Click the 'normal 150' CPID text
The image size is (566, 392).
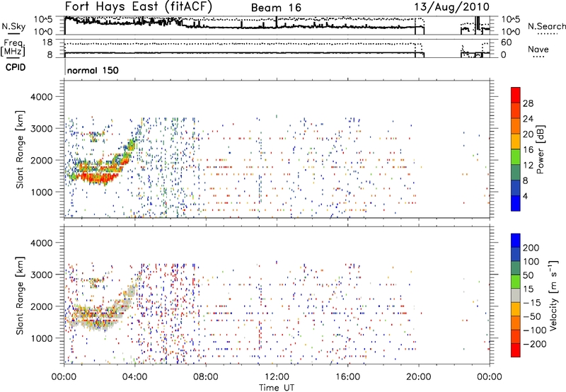[x=93, y=70]
